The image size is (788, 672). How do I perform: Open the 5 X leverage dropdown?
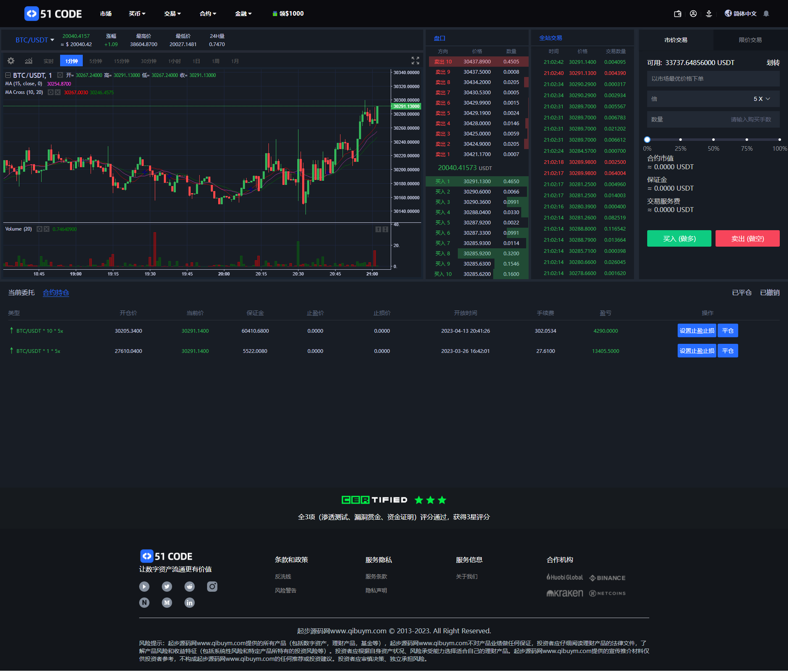coord(761,99)
